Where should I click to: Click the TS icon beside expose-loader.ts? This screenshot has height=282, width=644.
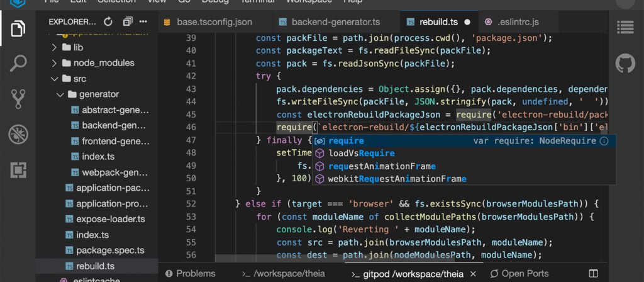point(69,219)
